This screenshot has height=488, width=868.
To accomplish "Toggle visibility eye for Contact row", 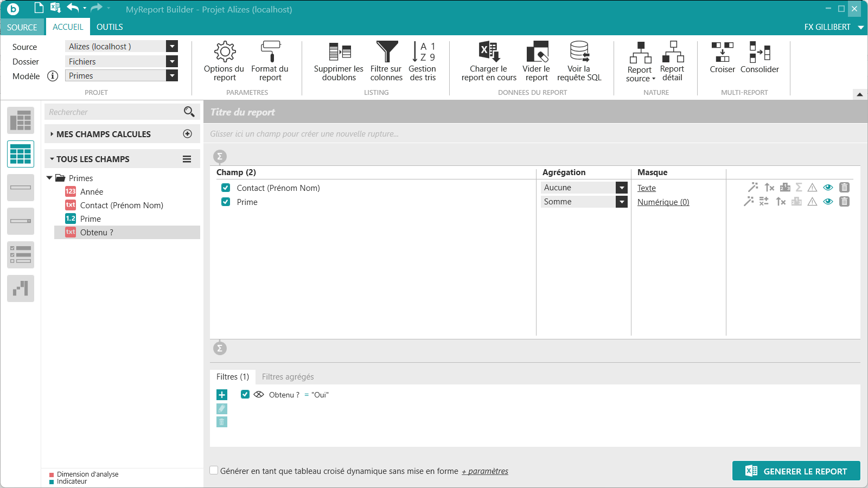I will point(828,188).
